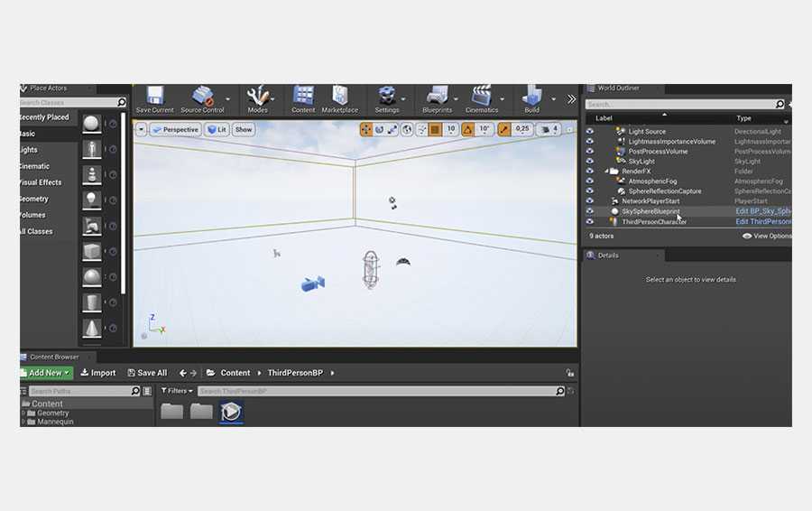812x511 pixels.
Task: Click the Save Current toolbar icon
Action: (x=154, y=97)
